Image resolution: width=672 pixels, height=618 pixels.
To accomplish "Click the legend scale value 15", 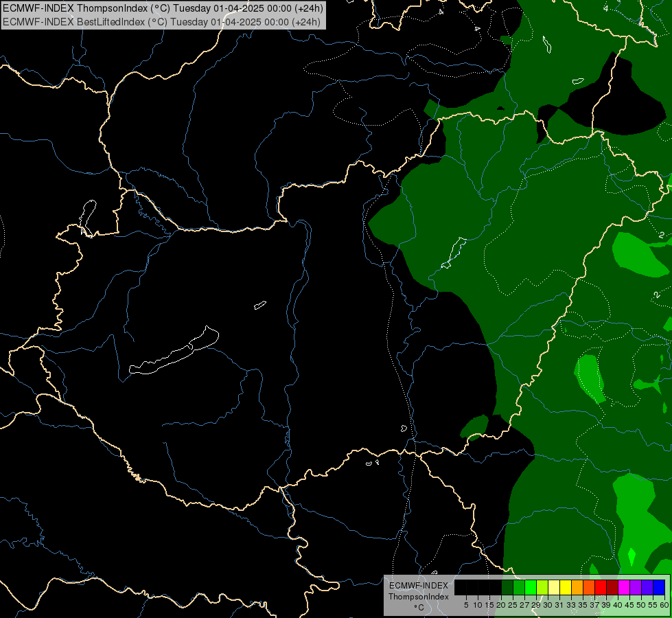I will coord(489,605).
